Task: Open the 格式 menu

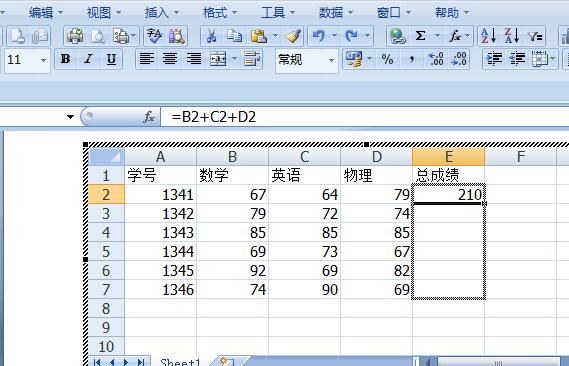Action: [x=220, y=13]
